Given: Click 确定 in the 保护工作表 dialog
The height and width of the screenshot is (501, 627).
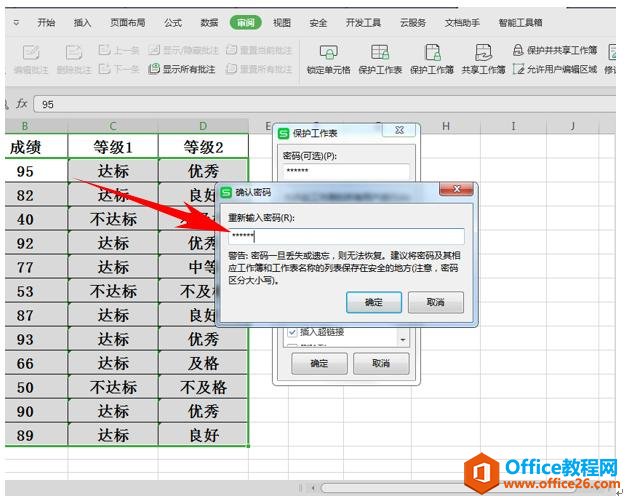Looking at the screenshot, I should (x=319, y=363).
